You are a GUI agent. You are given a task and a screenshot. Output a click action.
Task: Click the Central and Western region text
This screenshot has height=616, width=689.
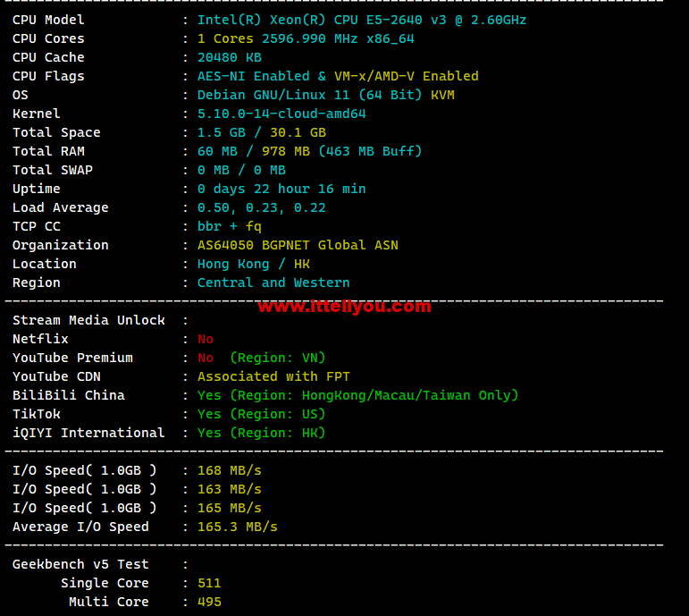tap(273, 283)
